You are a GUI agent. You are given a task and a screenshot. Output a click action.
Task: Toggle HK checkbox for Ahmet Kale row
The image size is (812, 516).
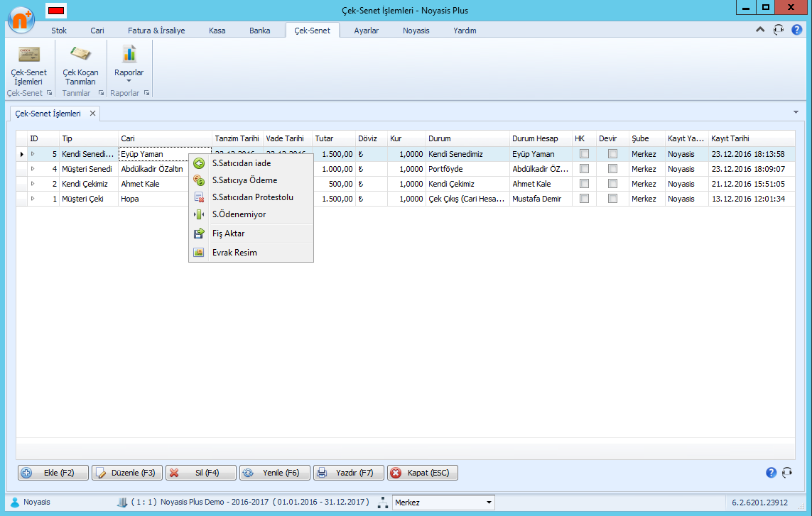tap(584, 184)
